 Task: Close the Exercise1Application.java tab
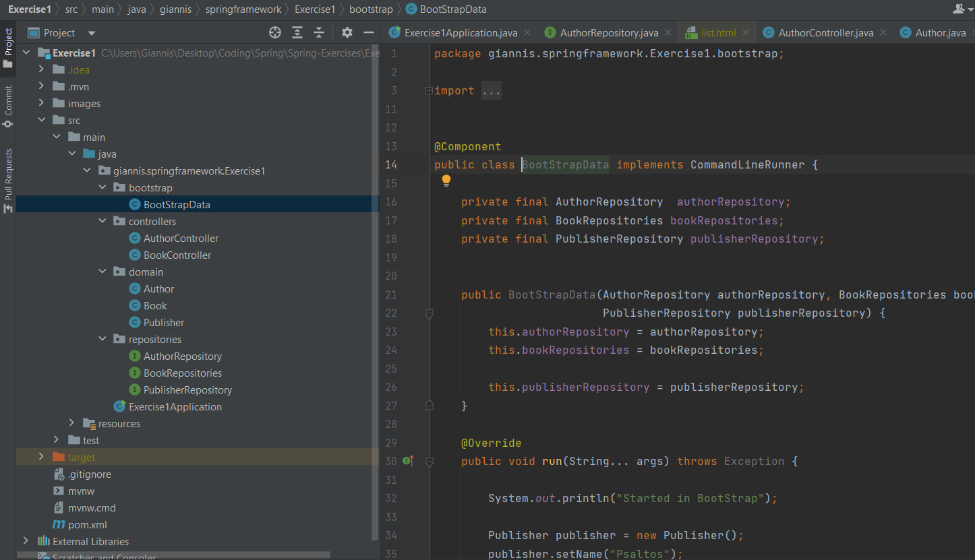coord(527,32)
